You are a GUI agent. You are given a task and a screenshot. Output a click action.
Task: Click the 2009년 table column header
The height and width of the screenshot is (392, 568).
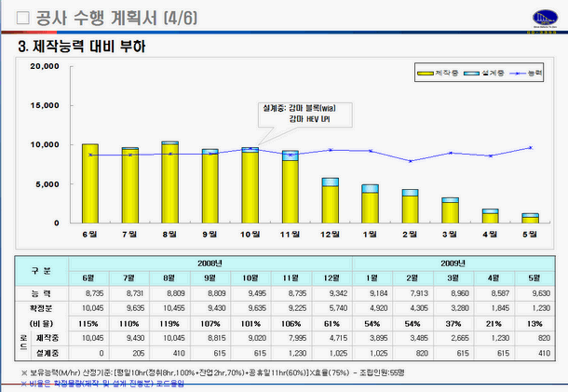449,264
